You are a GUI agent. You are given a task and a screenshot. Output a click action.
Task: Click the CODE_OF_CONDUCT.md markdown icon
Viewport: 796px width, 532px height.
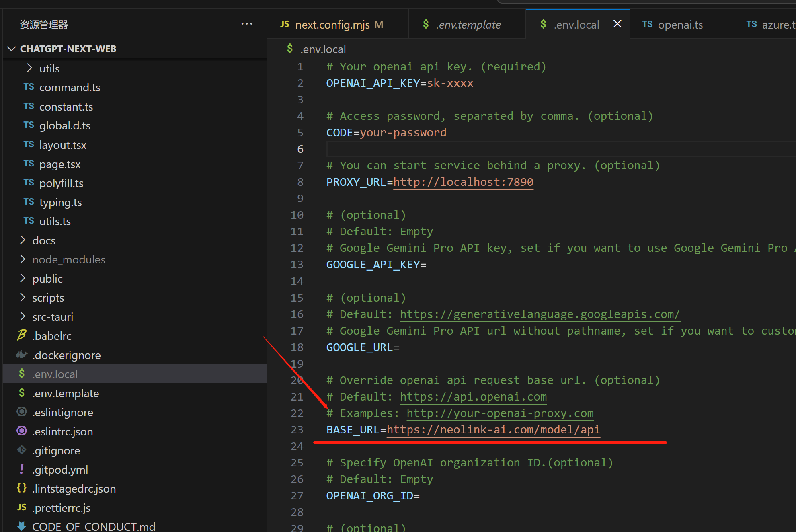[22, 526]
